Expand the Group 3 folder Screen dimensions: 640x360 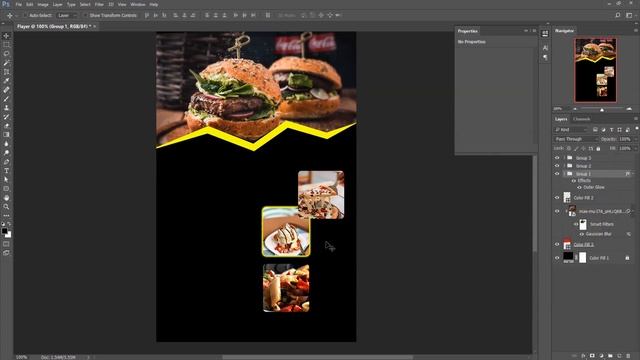click(x=564, y=158)
